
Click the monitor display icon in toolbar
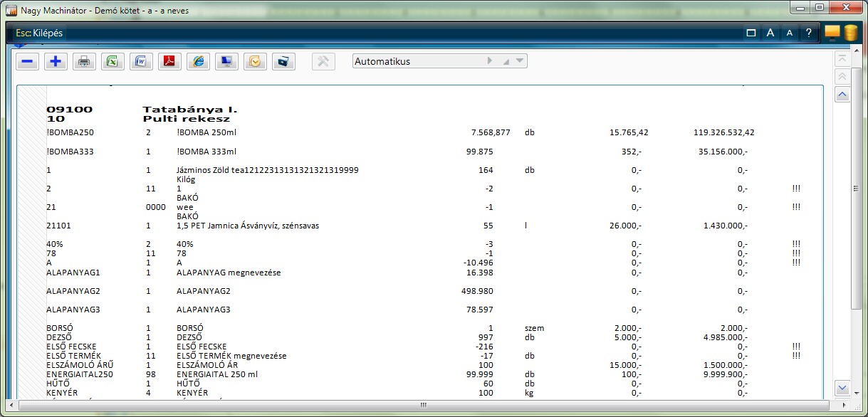point(226,62)
